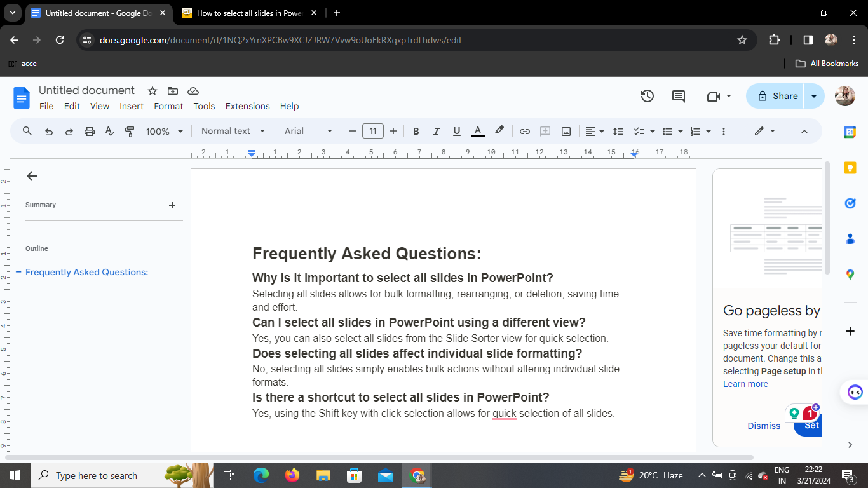This screenshot has height=488, width=868.
Task: Toggle underline formatting
Action: pos(457,132)
